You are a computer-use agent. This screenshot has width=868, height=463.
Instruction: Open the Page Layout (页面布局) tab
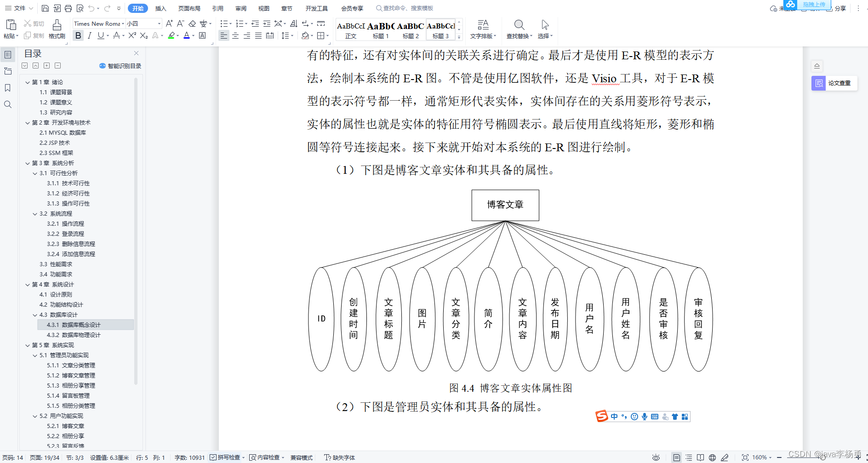pos(189,8)
